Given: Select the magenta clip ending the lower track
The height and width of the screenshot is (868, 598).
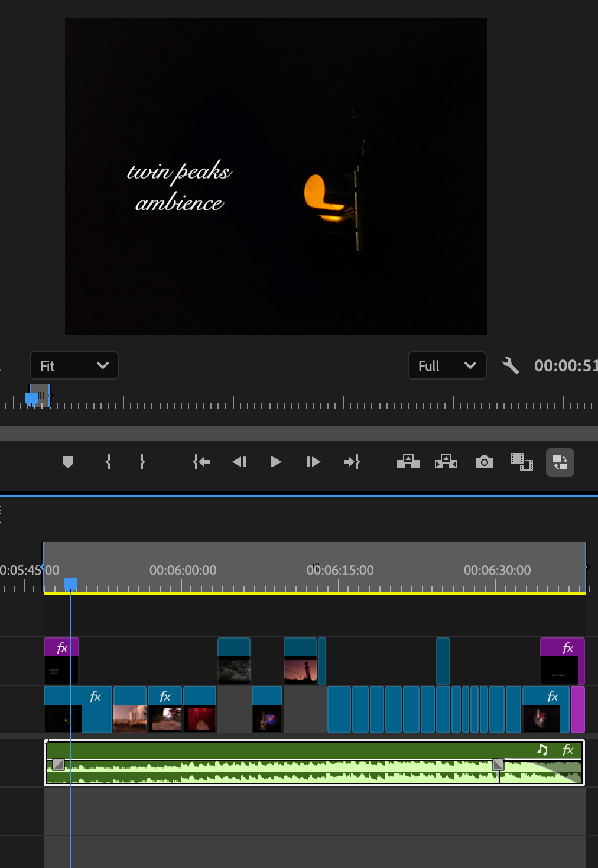Looking at the screenshot, I should 578,710.
